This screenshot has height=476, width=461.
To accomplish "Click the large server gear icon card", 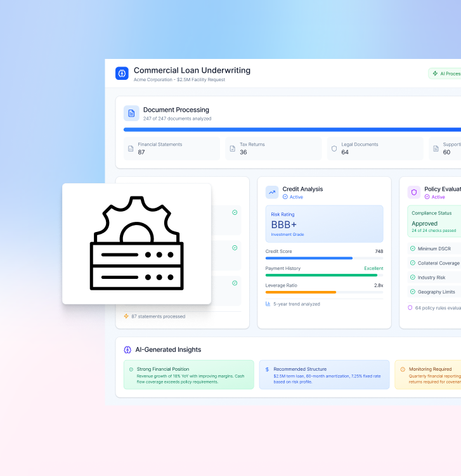I will [x=136, y=243].
